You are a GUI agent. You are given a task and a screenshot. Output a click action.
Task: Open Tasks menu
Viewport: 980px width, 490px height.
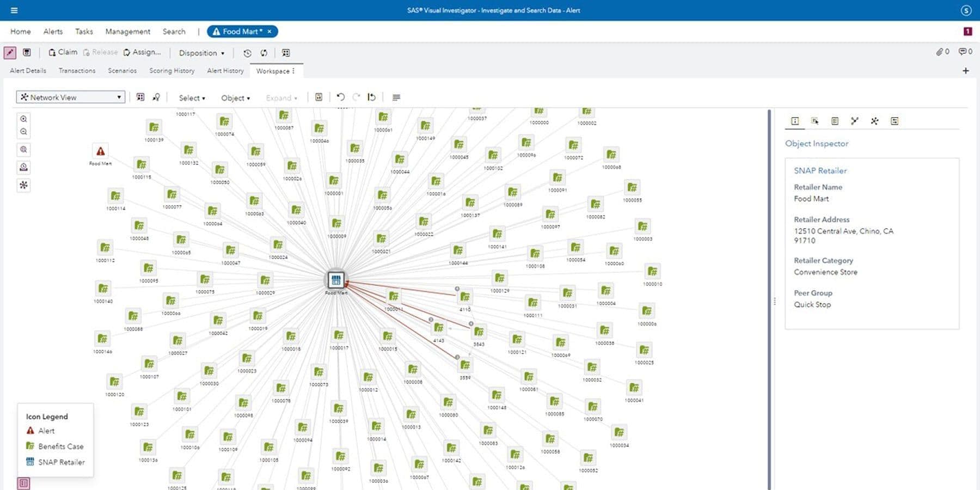84,32
